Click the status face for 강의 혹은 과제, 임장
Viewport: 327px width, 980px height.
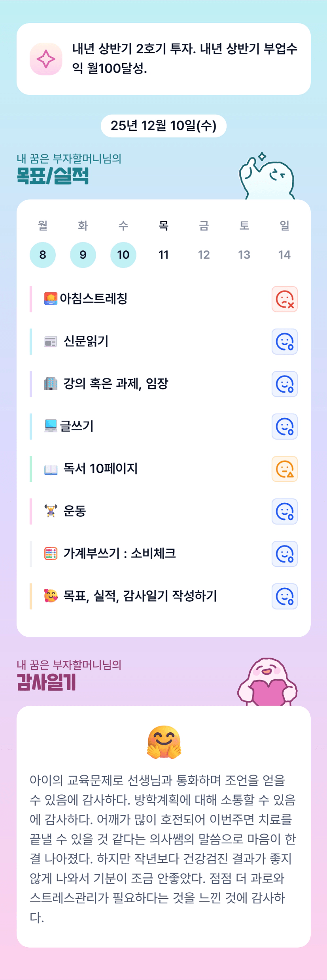tap(284, 384)
